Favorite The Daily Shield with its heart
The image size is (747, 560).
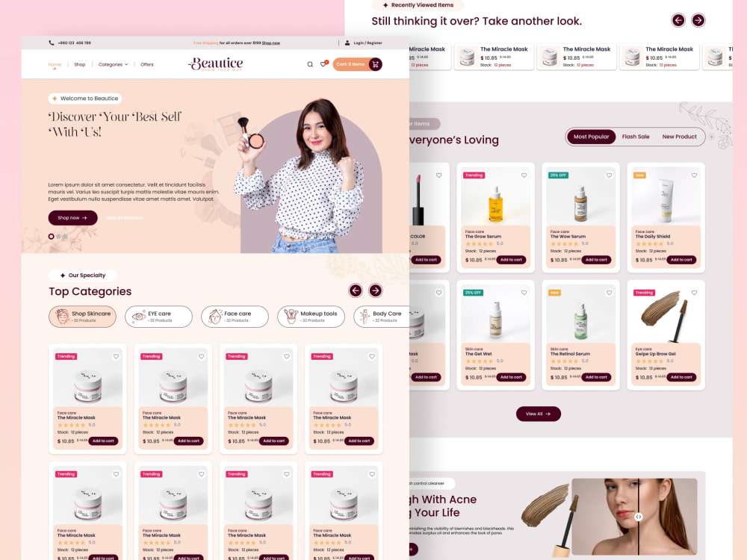(x=694, y=175)
